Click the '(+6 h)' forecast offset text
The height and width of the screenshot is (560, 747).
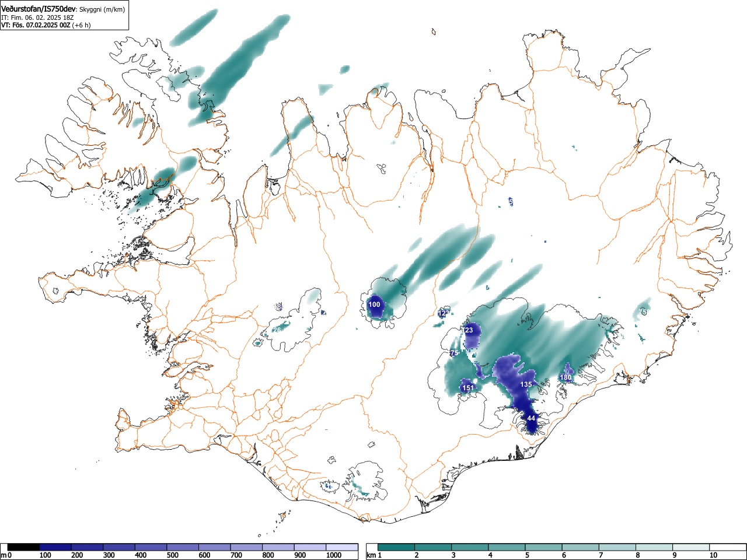[81, 25]
